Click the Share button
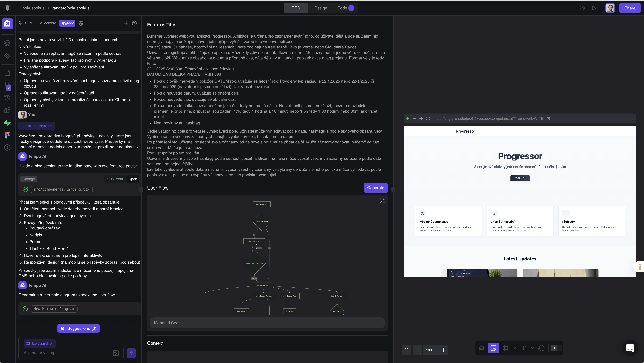Viewport: 644px width, 363px height. 629,8
